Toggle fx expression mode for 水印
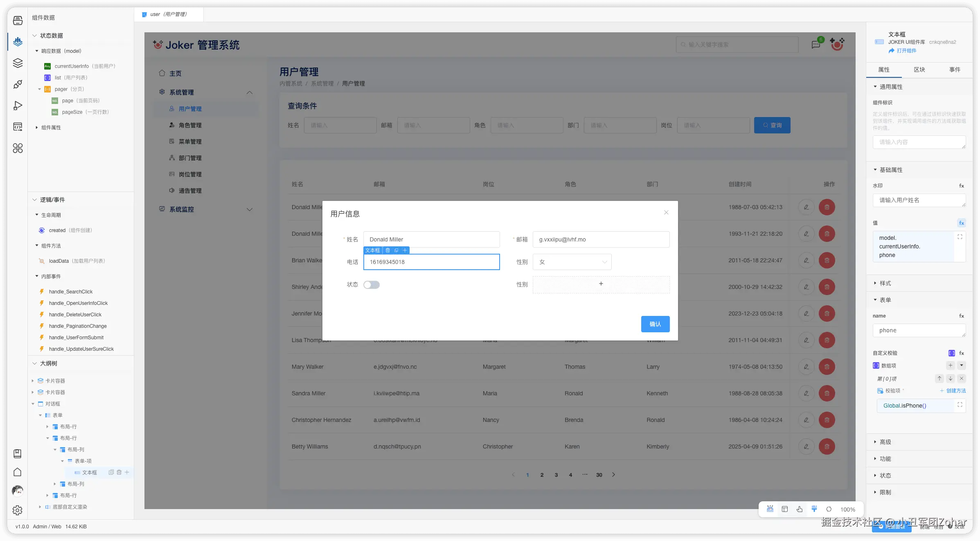 coord(961,186)
